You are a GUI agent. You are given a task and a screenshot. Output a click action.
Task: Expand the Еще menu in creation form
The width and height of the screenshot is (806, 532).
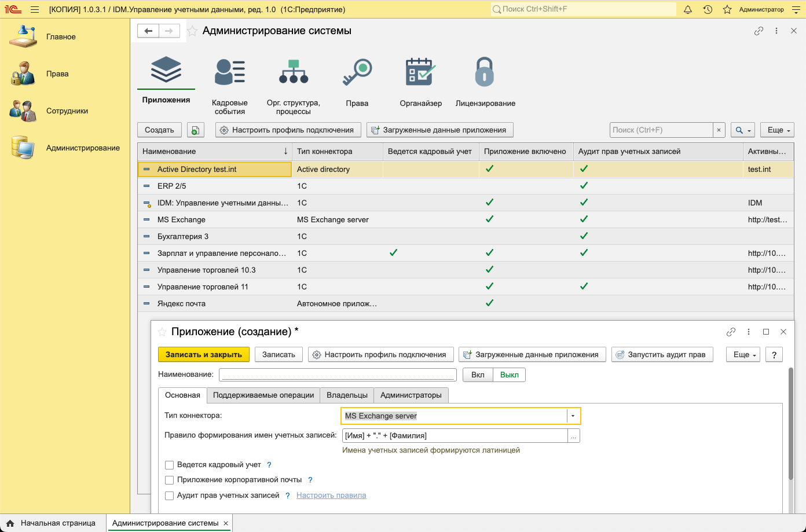tap(743, 355)
